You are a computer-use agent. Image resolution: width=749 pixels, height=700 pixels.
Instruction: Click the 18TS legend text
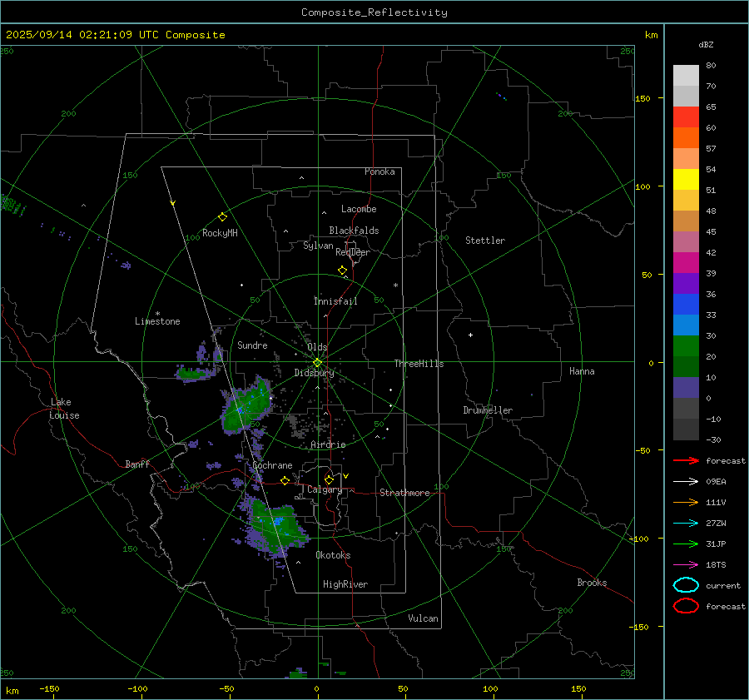tap(716, 565)
